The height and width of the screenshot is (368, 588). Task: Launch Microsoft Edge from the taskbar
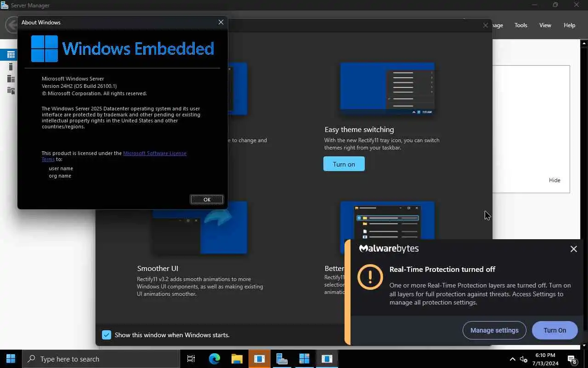click(x=215, y=359)
